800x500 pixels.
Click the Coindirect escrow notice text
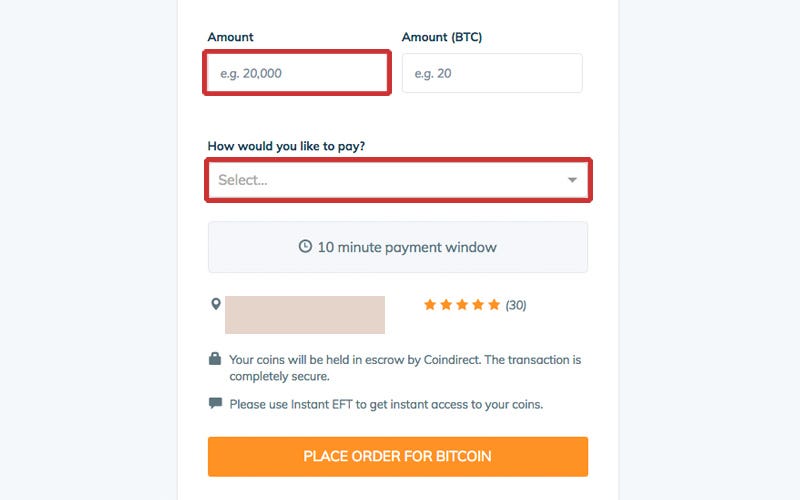(405, 367)
